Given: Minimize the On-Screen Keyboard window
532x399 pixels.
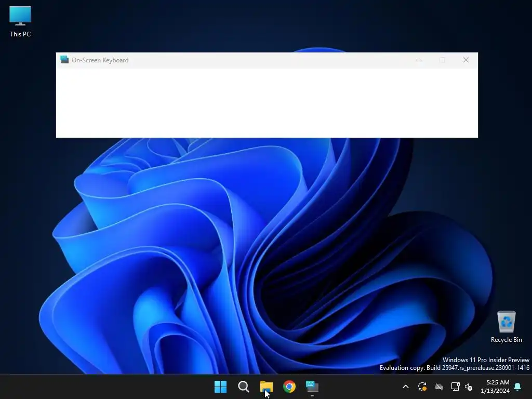Looking at the screenshot, I should [419, 60].
